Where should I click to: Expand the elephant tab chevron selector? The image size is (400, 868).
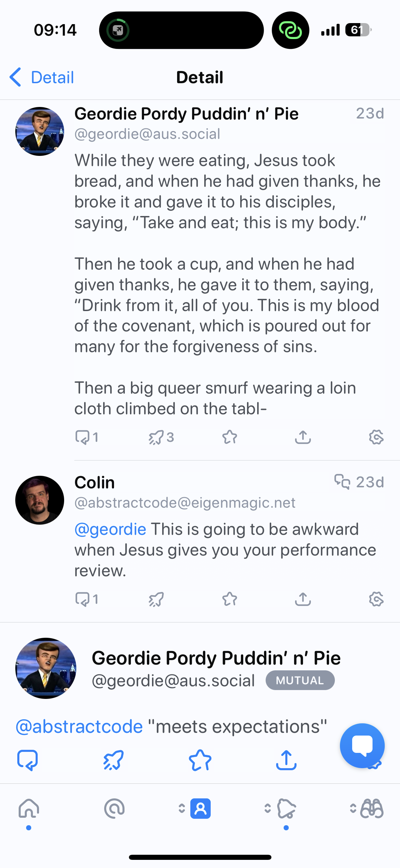(268, 809)
